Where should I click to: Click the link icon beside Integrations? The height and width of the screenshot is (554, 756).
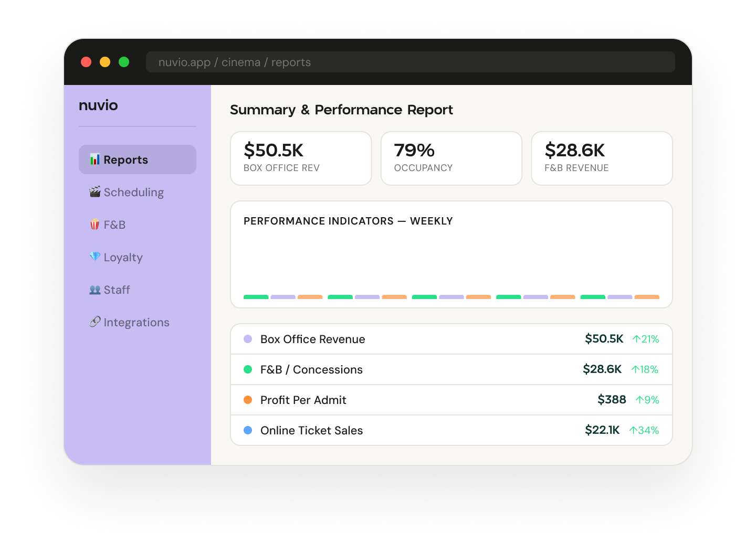point(94,322)
